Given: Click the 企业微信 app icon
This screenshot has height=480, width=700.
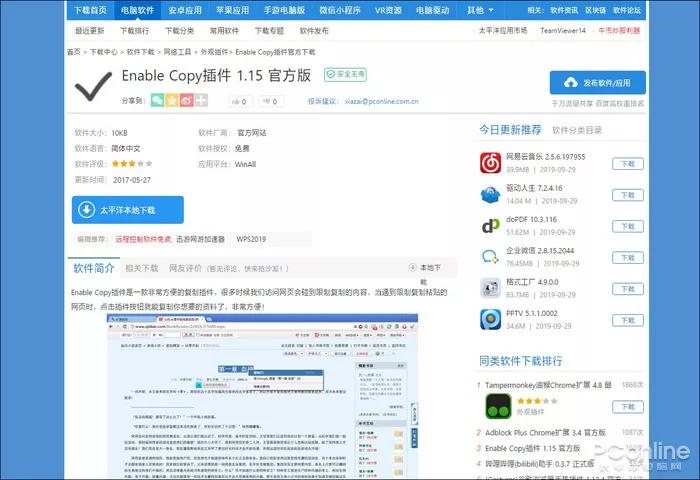Looking at the screenshot, I should [490, 257].
